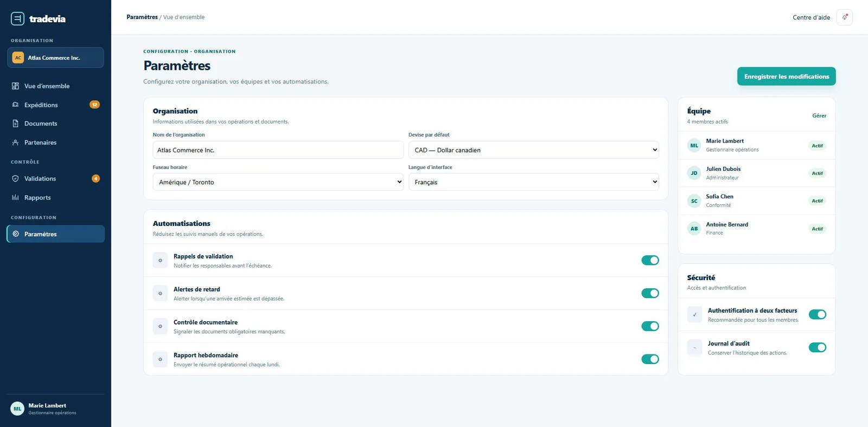Open Marie Lambert profile at sidebar bottom
Viewport: 868px width, 427px height.
click(x=55, y=409)
